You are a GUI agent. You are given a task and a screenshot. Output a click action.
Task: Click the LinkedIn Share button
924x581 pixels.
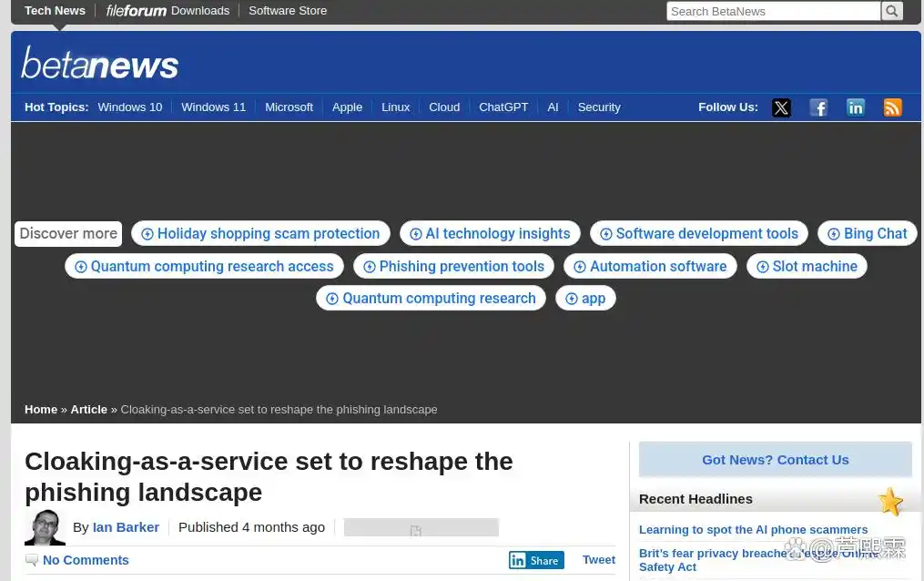[x=536, y=560]
